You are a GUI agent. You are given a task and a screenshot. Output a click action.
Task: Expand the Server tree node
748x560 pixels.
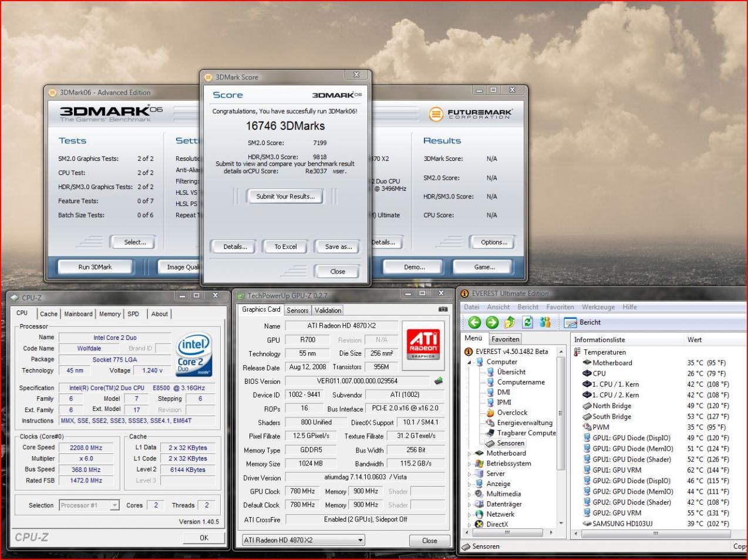[470, 474]
